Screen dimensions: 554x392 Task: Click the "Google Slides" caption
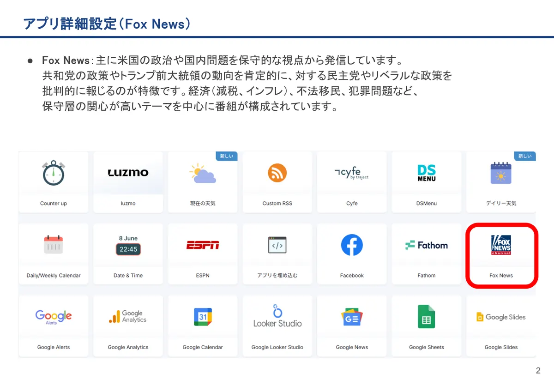coord(501,347)
